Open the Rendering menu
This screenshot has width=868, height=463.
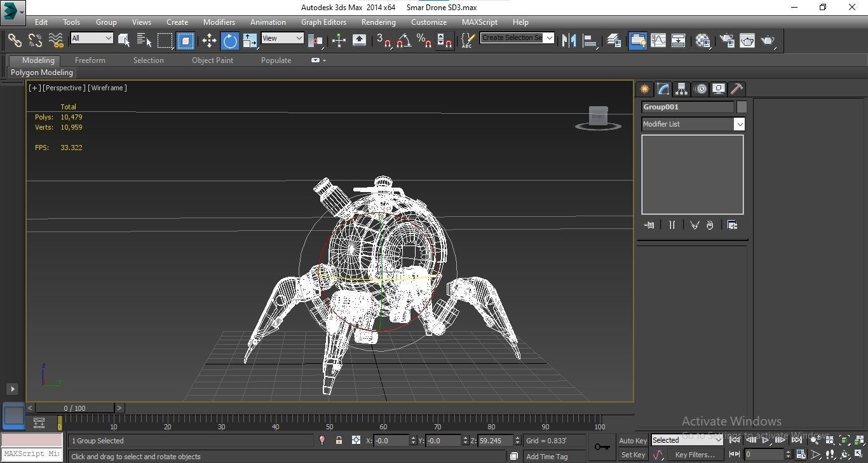[x=378, y=22]
